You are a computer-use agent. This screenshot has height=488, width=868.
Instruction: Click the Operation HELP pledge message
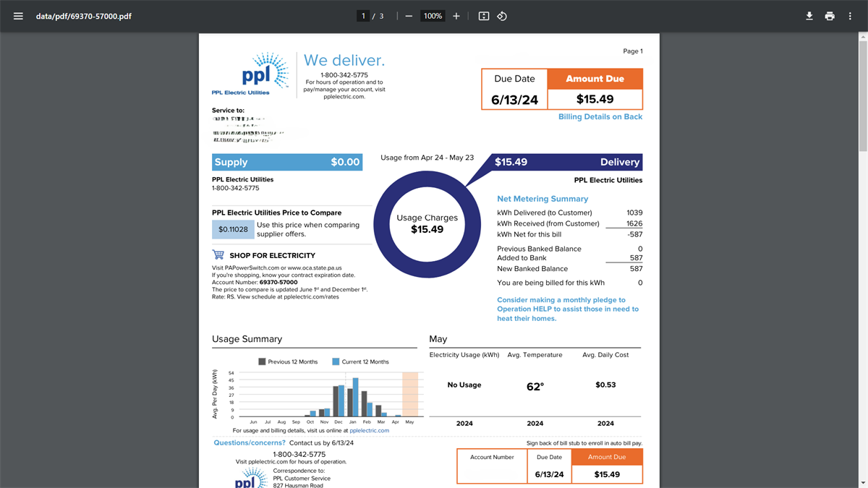568,309
